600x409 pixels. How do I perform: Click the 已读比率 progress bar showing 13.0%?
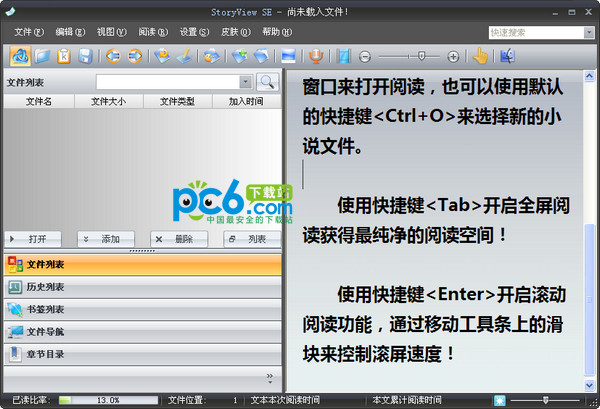[108, 400]
